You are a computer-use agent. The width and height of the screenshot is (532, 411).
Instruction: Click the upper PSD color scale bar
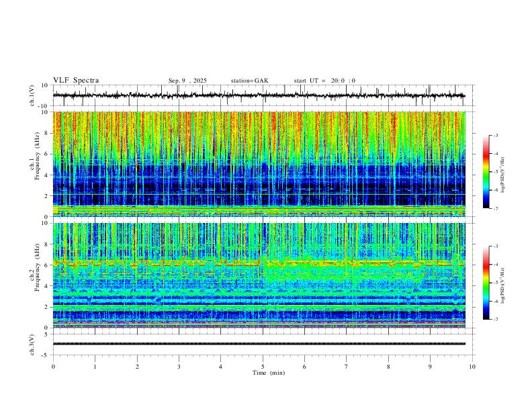pos(486,172)
